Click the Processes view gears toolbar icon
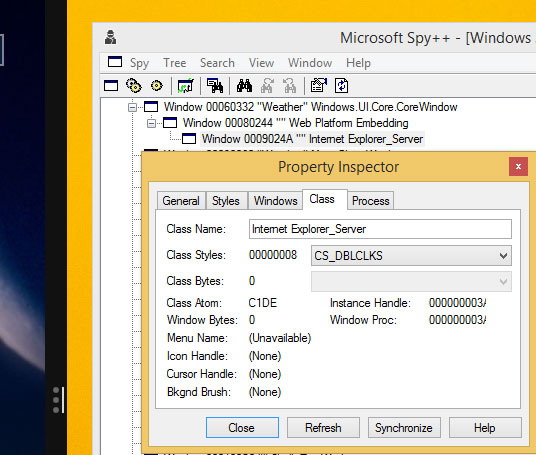 134,85
